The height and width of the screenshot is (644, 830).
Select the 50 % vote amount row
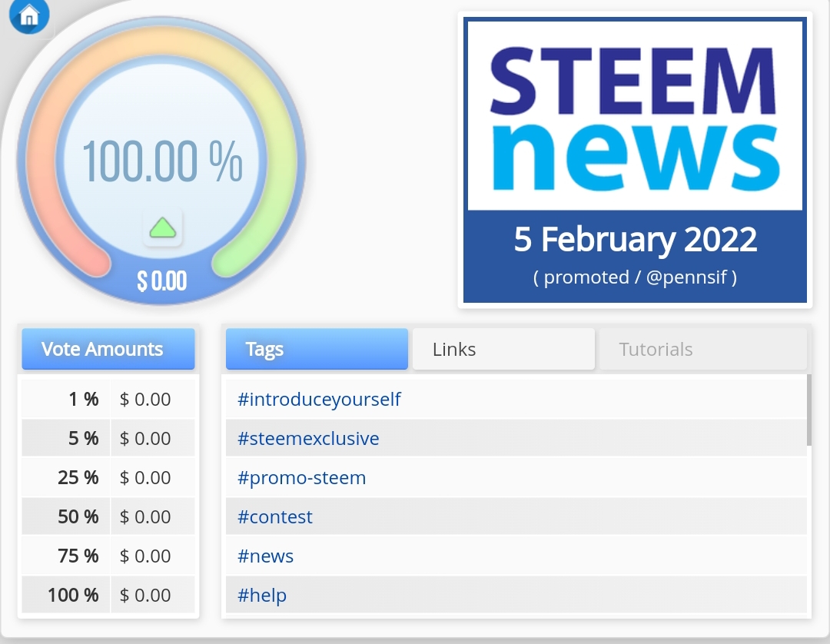tap(108, 516)
